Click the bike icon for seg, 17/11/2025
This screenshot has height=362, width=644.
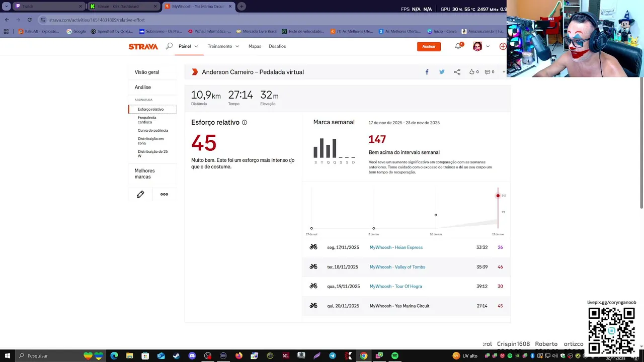[x=313, y=247]
